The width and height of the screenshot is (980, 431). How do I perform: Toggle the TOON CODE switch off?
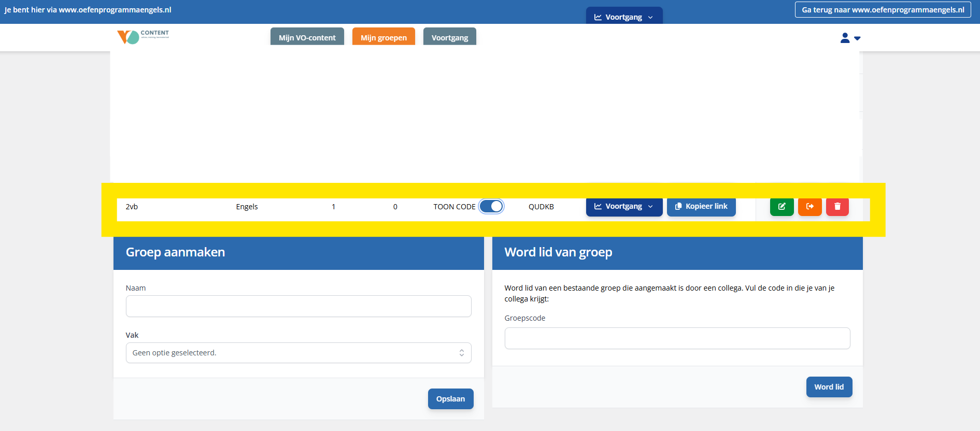(x=491, y=207)
